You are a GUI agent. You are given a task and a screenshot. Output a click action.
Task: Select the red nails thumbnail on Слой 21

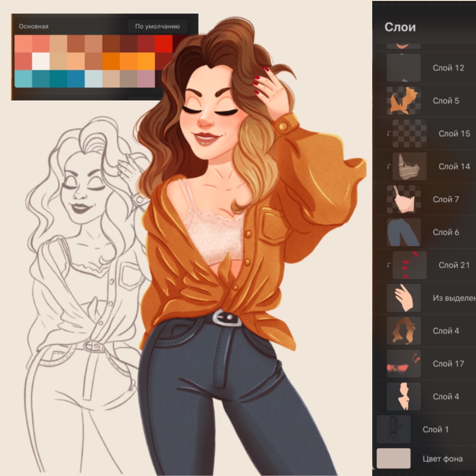point(409,265)
